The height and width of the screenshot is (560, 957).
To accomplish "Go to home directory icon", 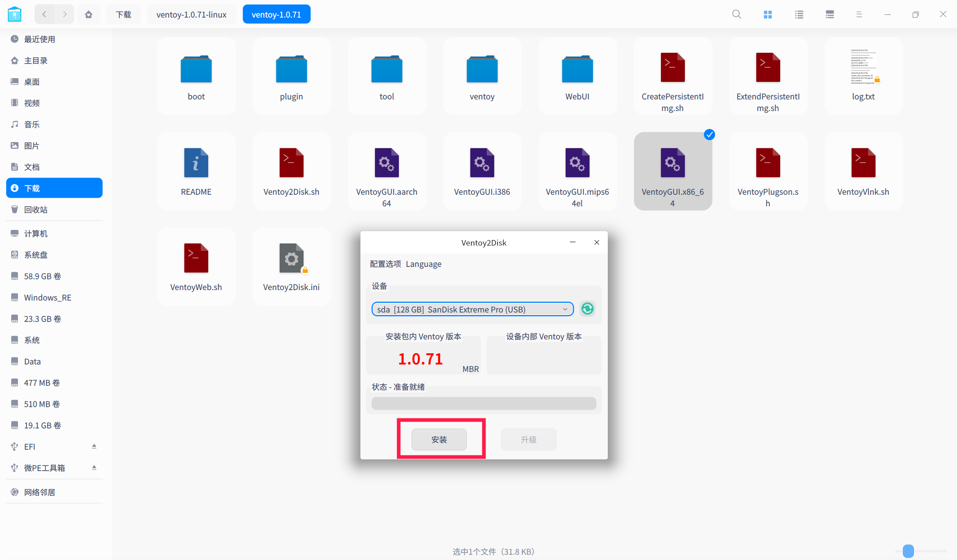I will coord(89,15).
